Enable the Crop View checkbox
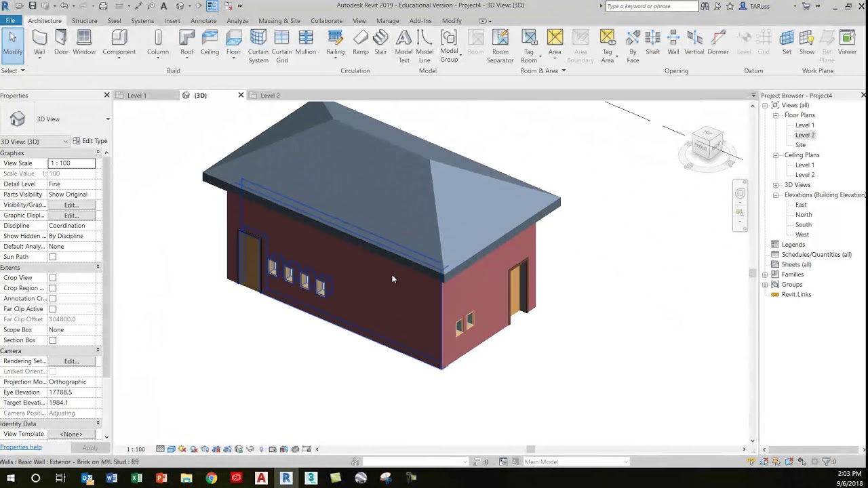This screenshot has height=488, width=868. [x=53, y=278]
